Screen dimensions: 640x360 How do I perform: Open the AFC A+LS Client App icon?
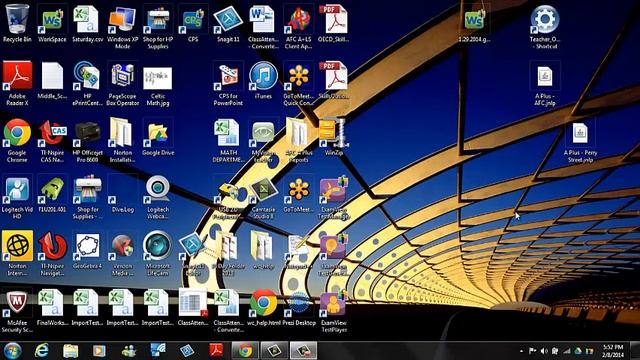pyautogui.click(x=299, y=27)
